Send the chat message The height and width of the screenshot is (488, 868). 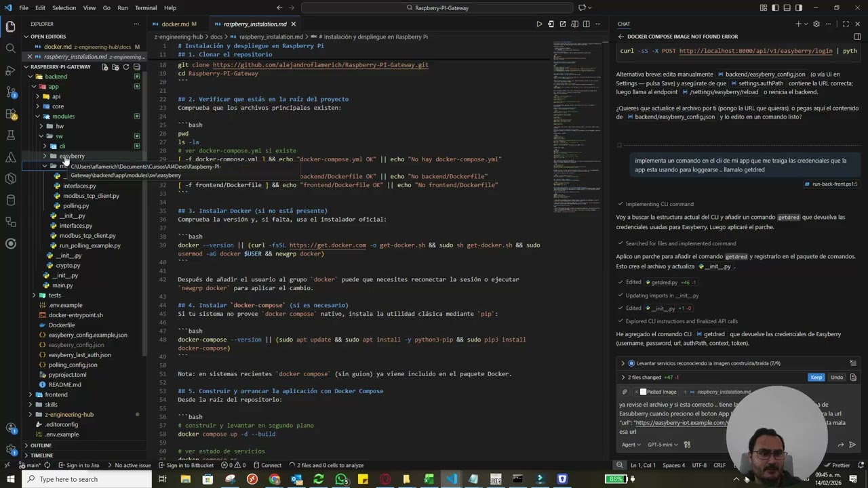point(852,445)
